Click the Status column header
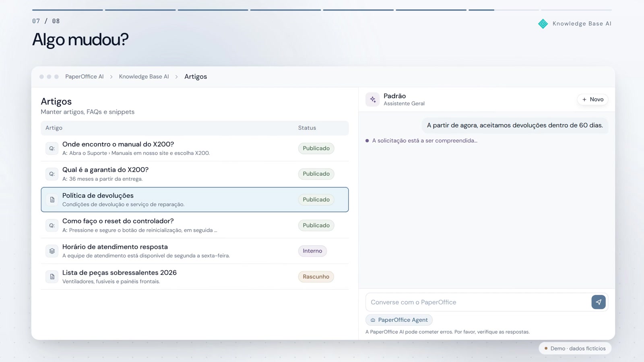 [x=307, y=128]
